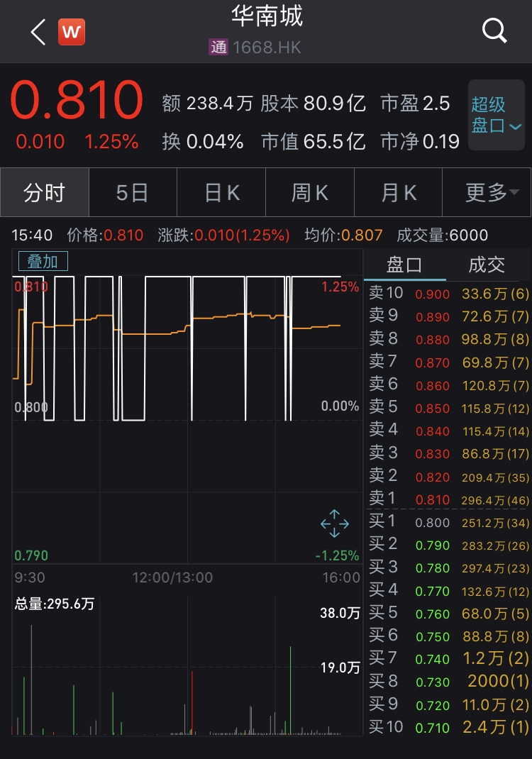Select the 卖10 row at 0.900
532x759 pixels.
tap(448, 294)
